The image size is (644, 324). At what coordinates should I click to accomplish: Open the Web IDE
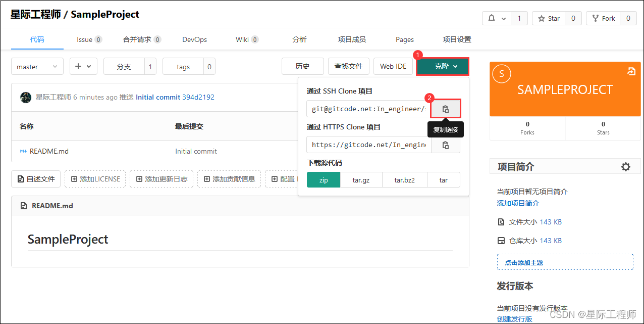pos(393,66)
